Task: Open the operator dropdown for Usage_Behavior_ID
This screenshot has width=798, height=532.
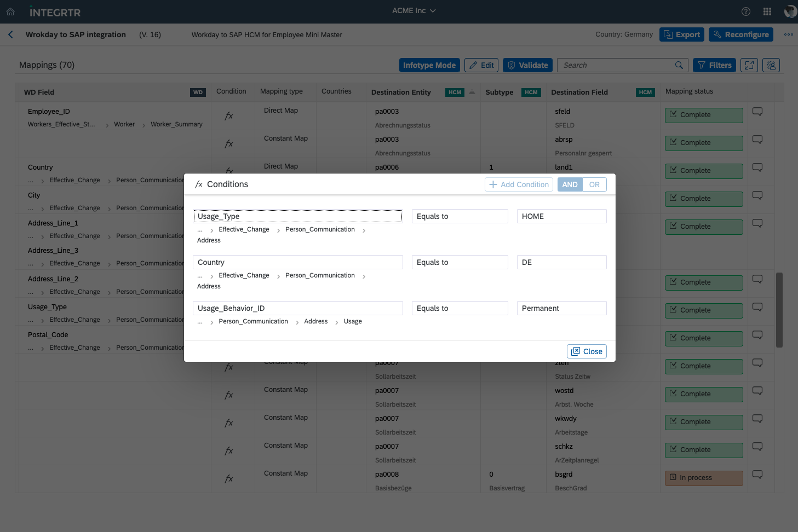Action: tap(460, 308)
